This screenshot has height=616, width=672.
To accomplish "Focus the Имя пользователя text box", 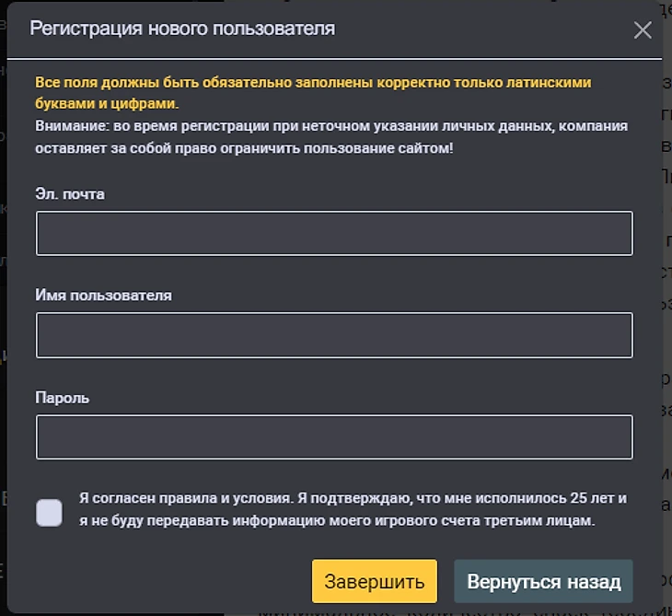I will [x=334, y=335].
